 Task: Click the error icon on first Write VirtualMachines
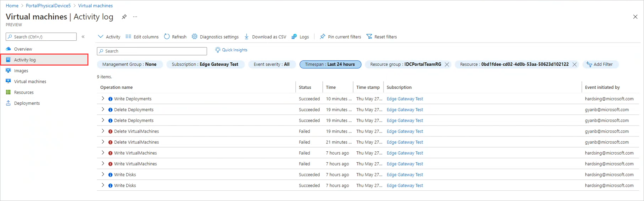110,153
